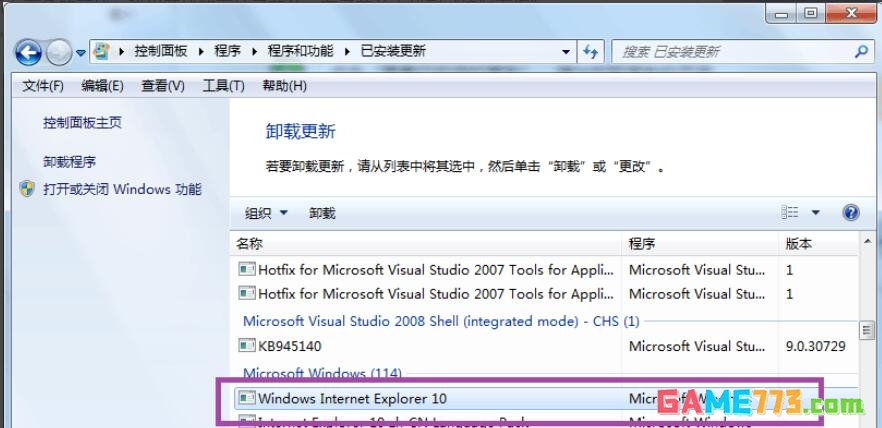
Task: Click the 卸载 toolbar button
Action: pyautogui.click(x=322, y=213)
